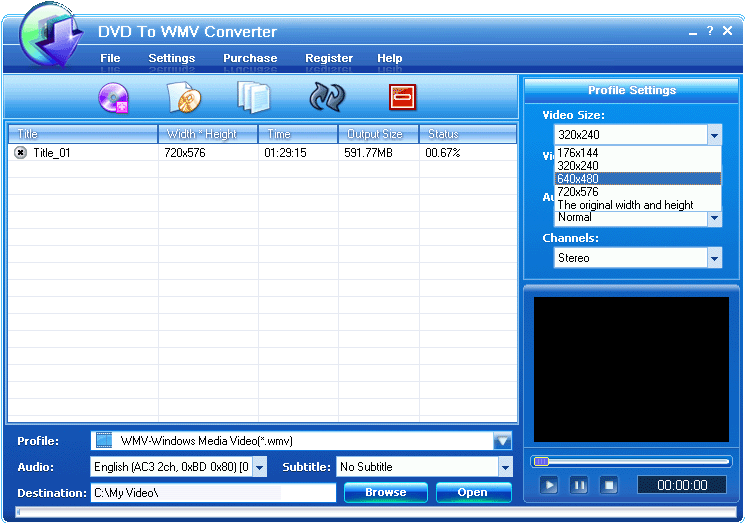
Task: Expand the Subtitle dropdown
Action: tap(505, 467)
